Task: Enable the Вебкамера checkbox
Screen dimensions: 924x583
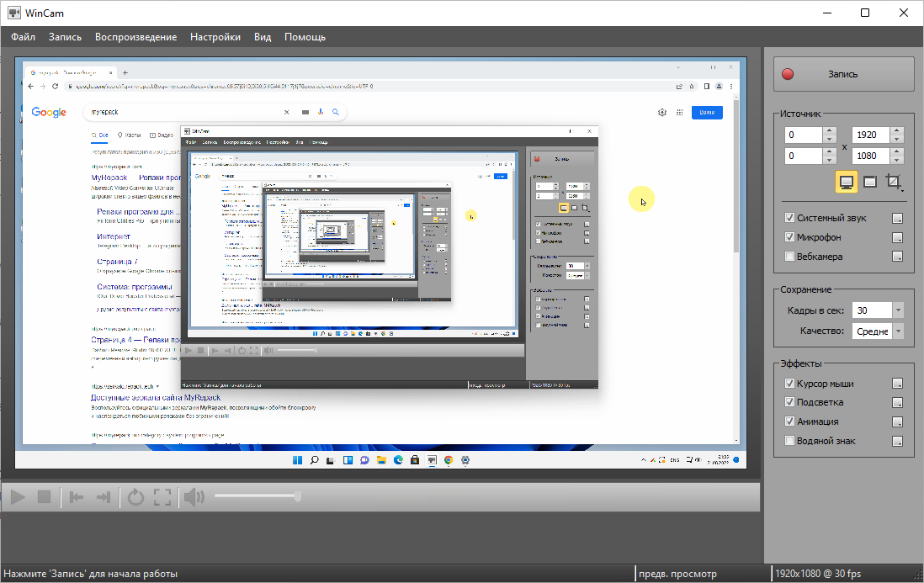Action: coord(789,257)
